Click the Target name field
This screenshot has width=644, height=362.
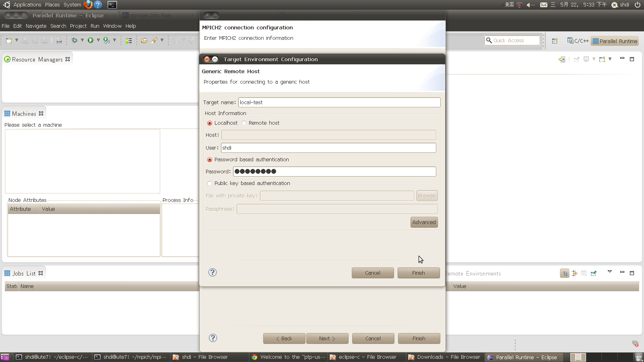pyautogui.click(x=339, y=102)
